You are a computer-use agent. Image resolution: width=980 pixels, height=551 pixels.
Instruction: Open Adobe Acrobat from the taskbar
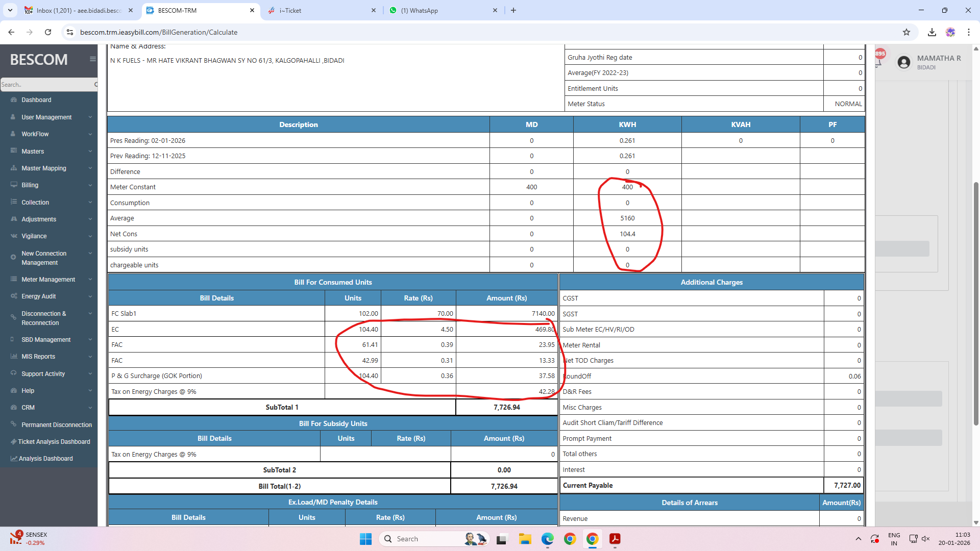(615, 539)
